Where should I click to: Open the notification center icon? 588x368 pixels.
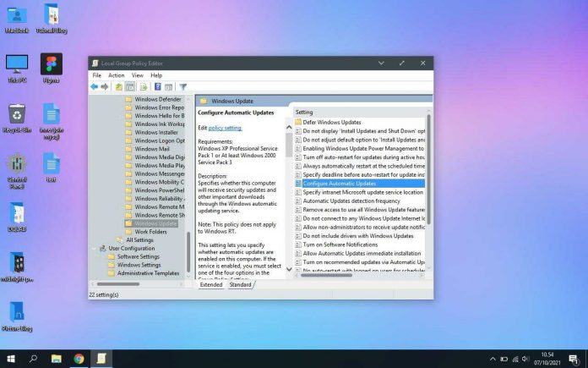(574, 360)
